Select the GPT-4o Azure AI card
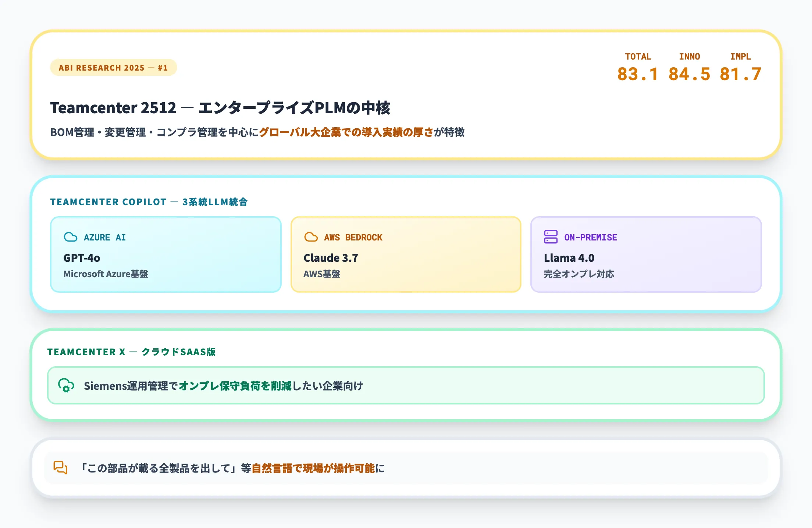This screenshot has width=812, height=528. [x=166, y=254]
